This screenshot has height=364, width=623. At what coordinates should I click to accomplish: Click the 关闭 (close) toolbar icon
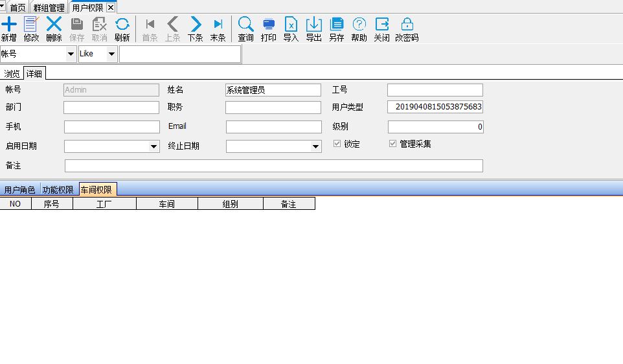(x=381, y=25)
